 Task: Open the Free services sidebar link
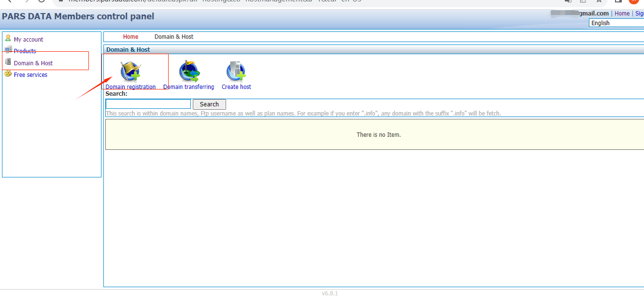click(30, 75)
